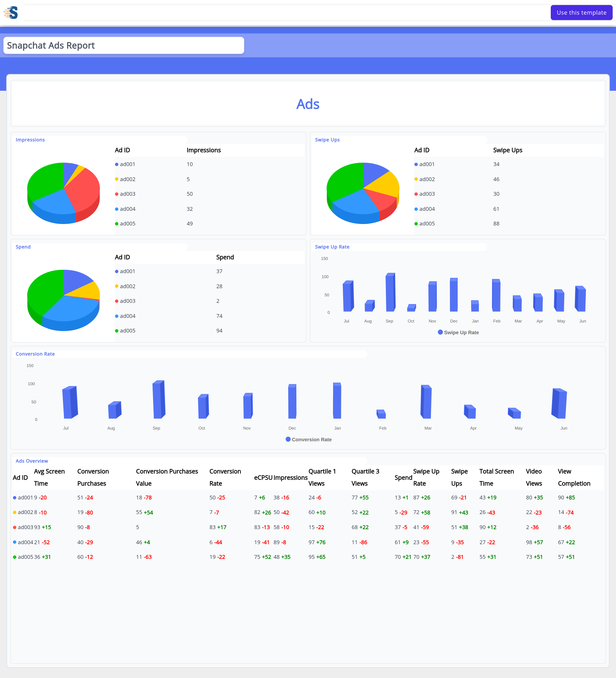The image size is (616, 678).
Task: Click the Impressions widget title
Action: pyautogui.click(x=30, y=139)
